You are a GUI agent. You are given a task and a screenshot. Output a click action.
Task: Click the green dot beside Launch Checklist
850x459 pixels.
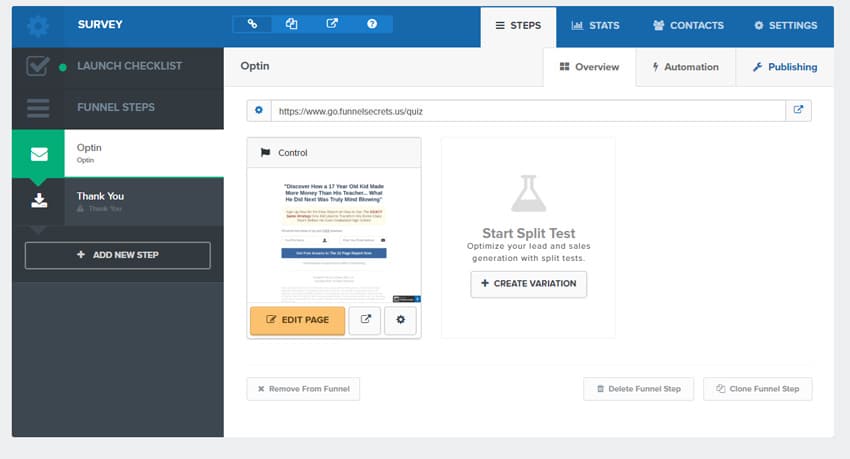click(x=63, y=68)
